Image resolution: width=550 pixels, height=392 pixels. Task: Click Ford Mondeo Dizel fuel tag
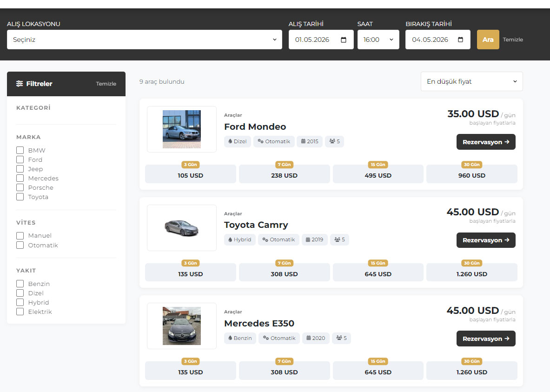coord(238,141)
